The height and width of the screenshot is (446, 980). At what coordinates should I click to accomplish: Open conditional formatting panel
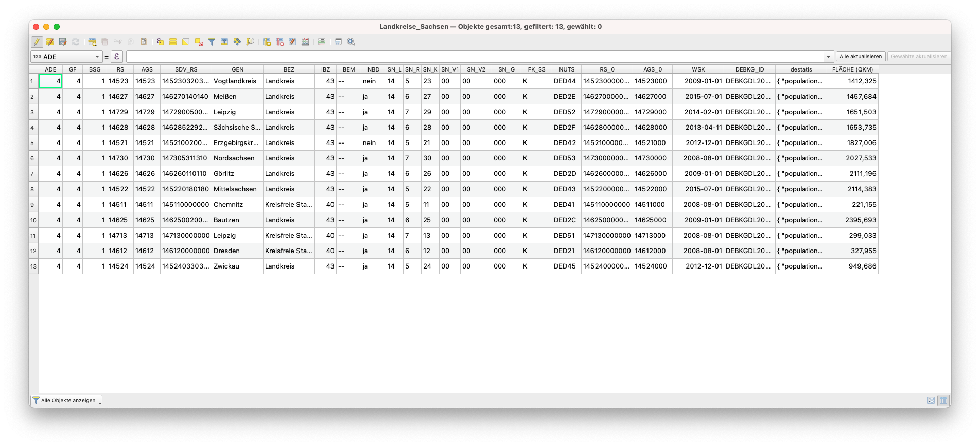322,42
